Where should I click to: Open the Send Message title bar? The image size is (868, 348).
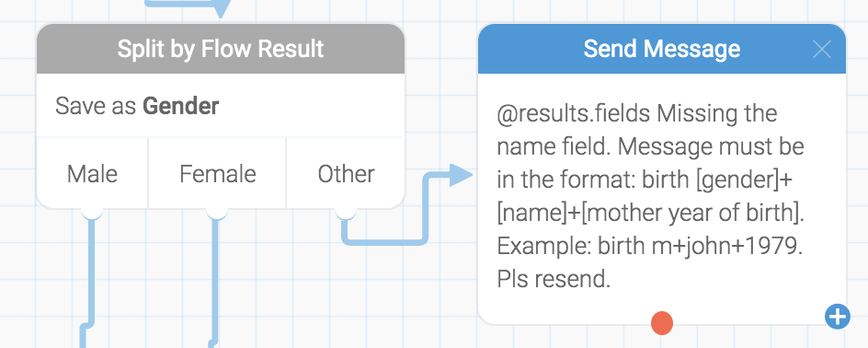[x=661, y=49]
